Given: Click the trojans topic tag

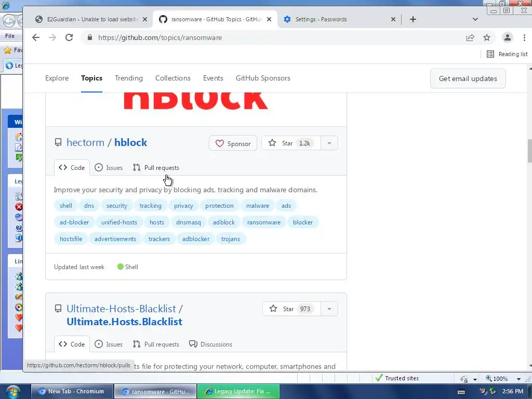Looking at the screenshot, I should click(x=231, y=239).
